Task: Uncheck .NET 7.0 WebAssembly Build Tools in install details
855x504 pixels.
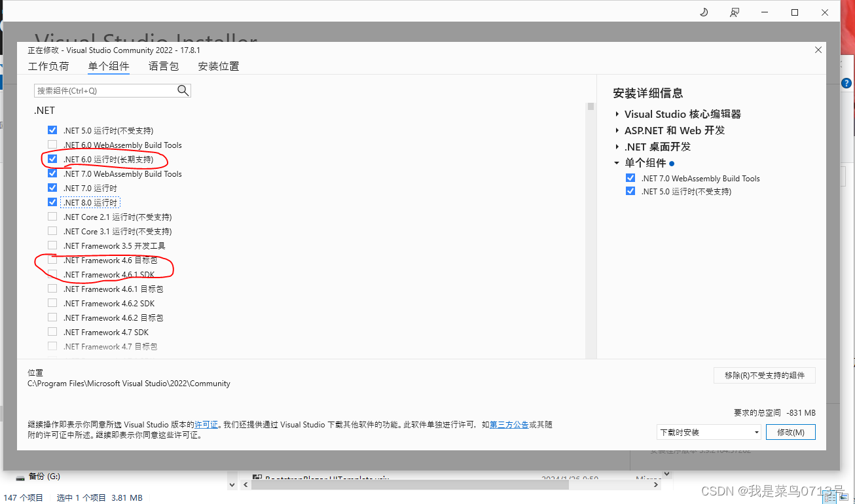Action: (x=630, y=178)
